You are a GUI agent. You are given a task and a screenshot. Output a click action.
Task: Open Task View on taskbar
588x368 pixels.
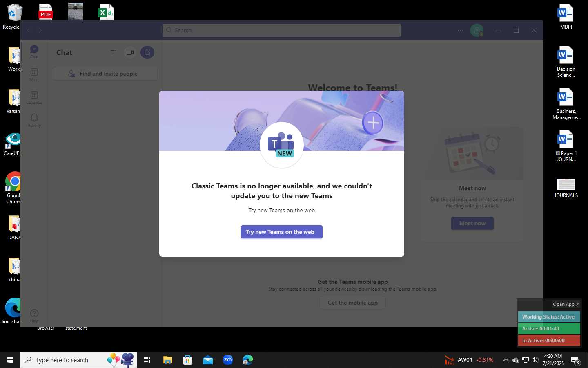[147, 360]
